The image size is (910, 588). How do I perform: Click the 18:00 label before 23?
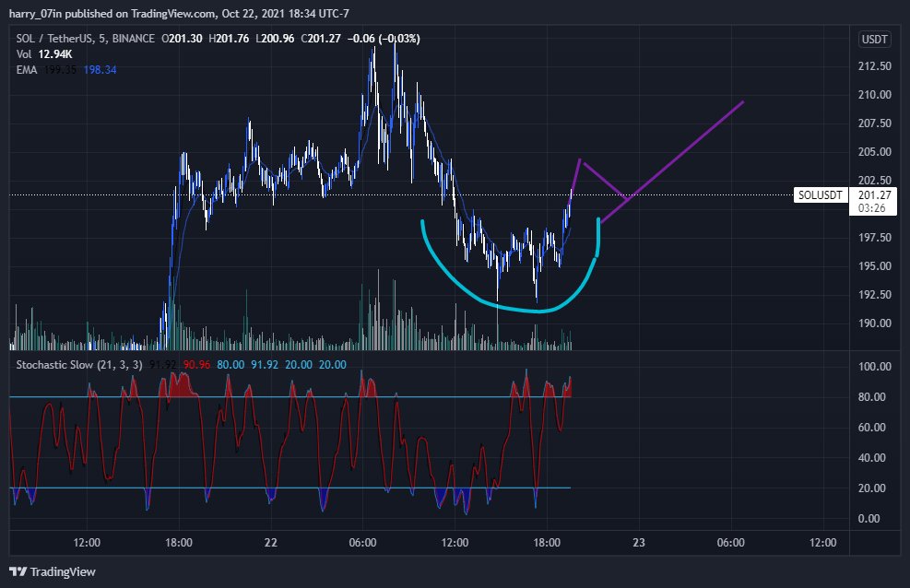(x=546, y=543)
